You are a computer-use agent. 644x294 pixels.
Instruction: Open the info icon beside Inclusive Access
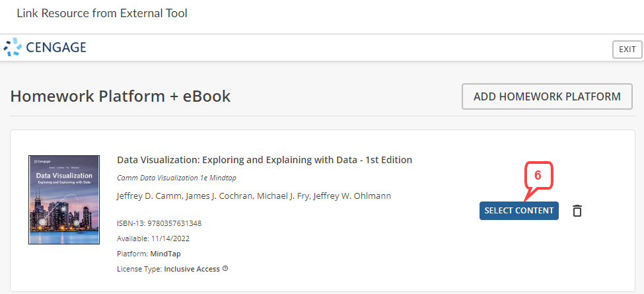coord(225,268)
